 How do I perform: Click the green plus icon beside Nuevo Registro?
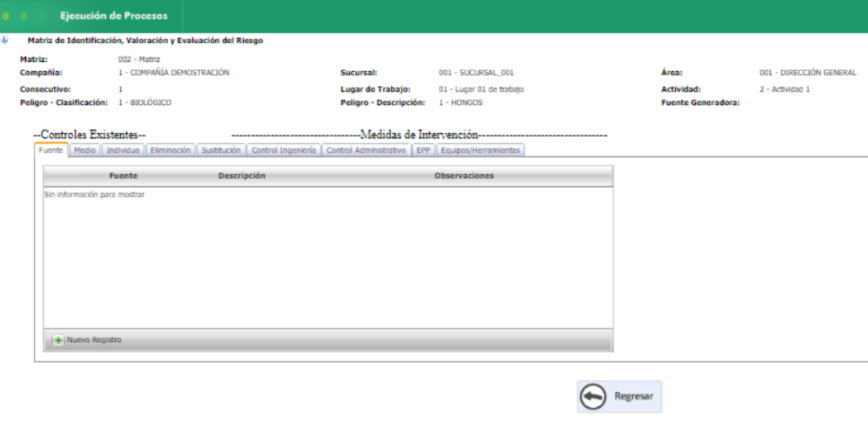tap(59, 339)
